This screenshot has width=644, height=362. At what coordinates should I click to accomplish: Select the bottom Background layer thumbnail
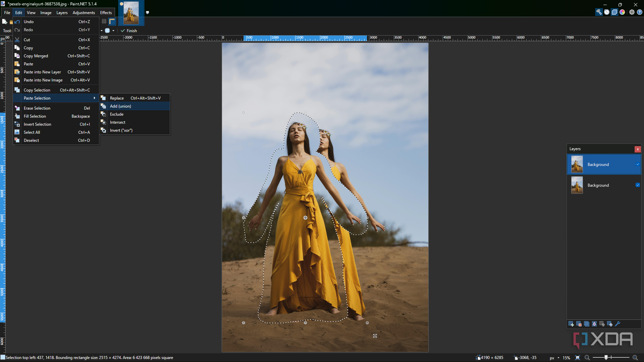tap(577, 185)
